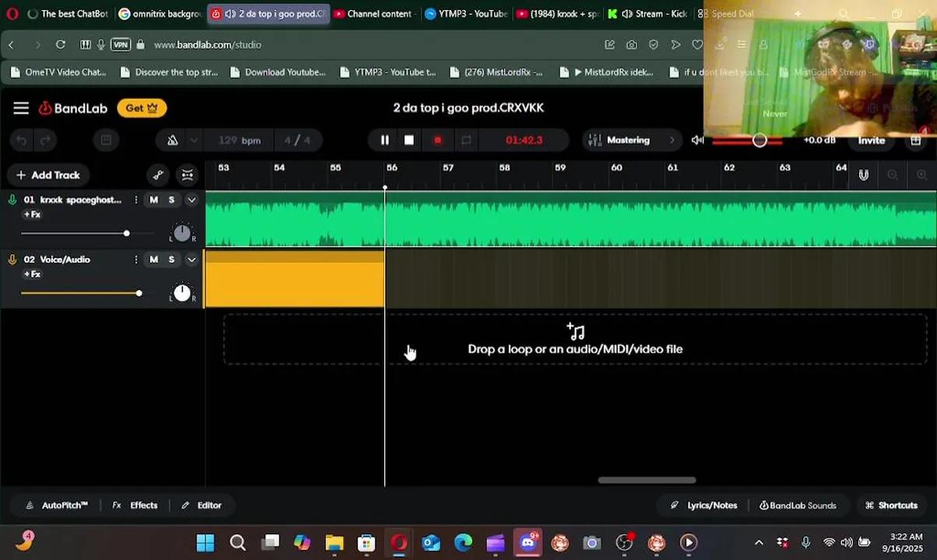937x560 pixels.
Task: Open the AutoPitch panel
Action: coord(57,506)
